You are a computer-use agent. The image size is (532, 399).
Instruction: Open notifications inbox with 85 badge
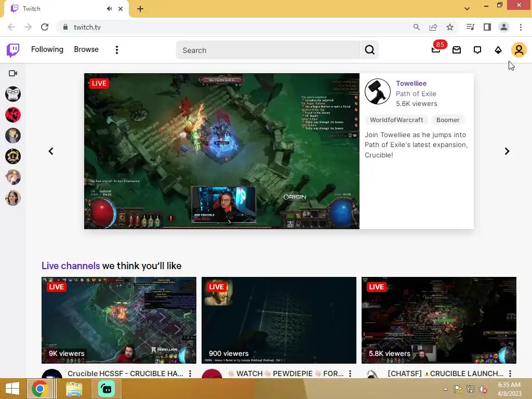[x=436, y=50]
